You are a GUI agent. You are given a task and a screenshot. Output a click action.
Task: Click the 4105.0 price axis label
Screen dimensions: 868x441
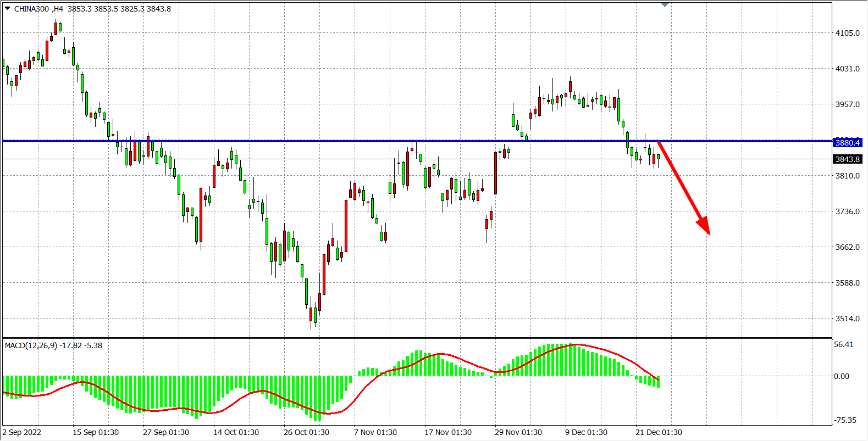tap(847, 33)
